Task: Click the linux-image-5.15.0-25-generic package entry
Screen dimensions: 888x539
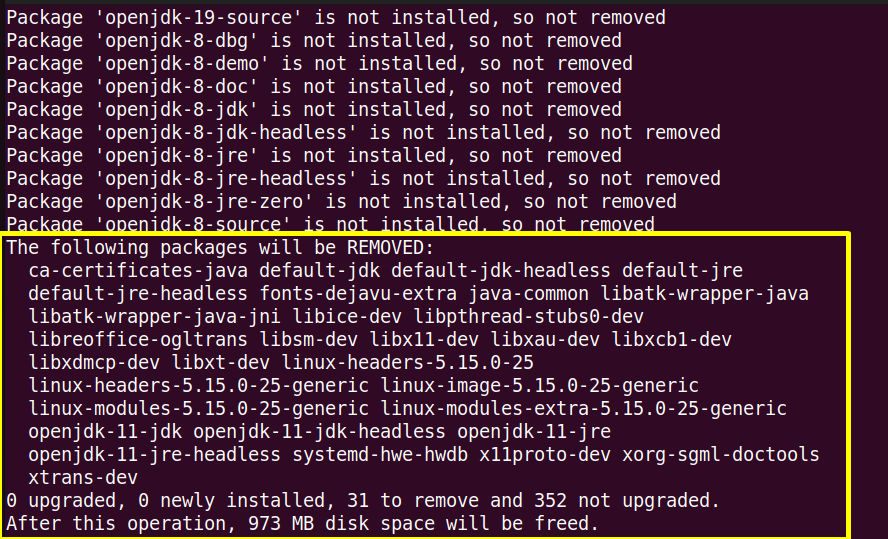Action: point(539,386)
